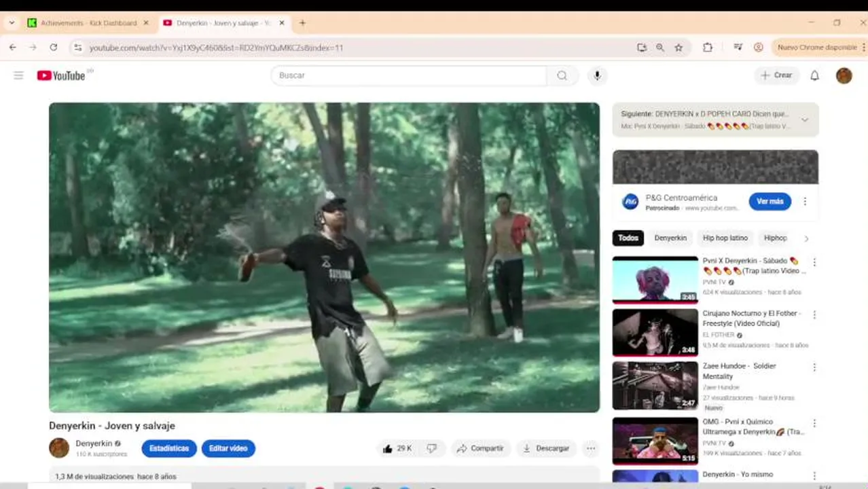Open options menu for Soldier Mentality video

(814, 367)
